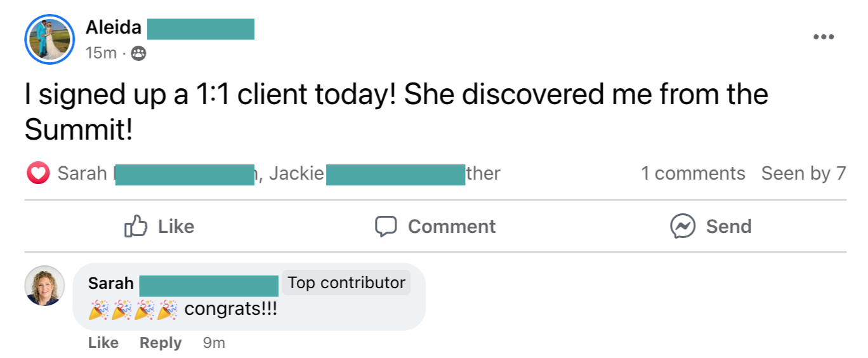This screenshot has width=868, height=358.
Task: Click the group privacy icon beside 15m
Action: point(138,53)
